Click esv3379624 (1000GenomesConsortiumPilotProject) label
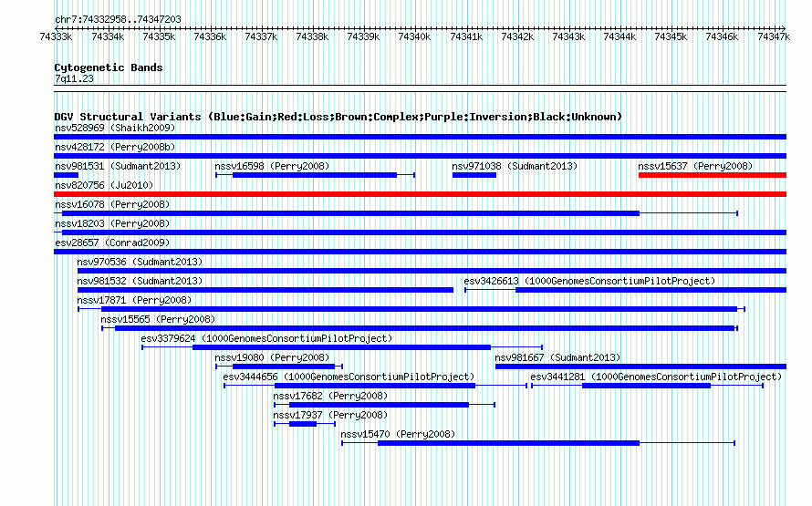Image resolution: width=812 pixels, height=506 pixels. [266, 338]
